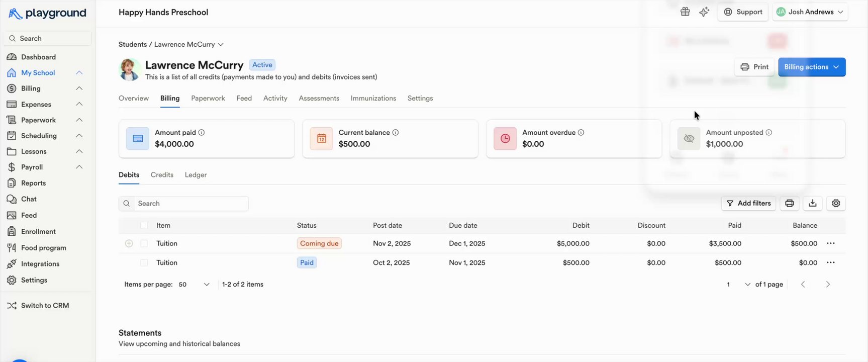Switch to the Credits tab
868x362 pixels.
162,175
